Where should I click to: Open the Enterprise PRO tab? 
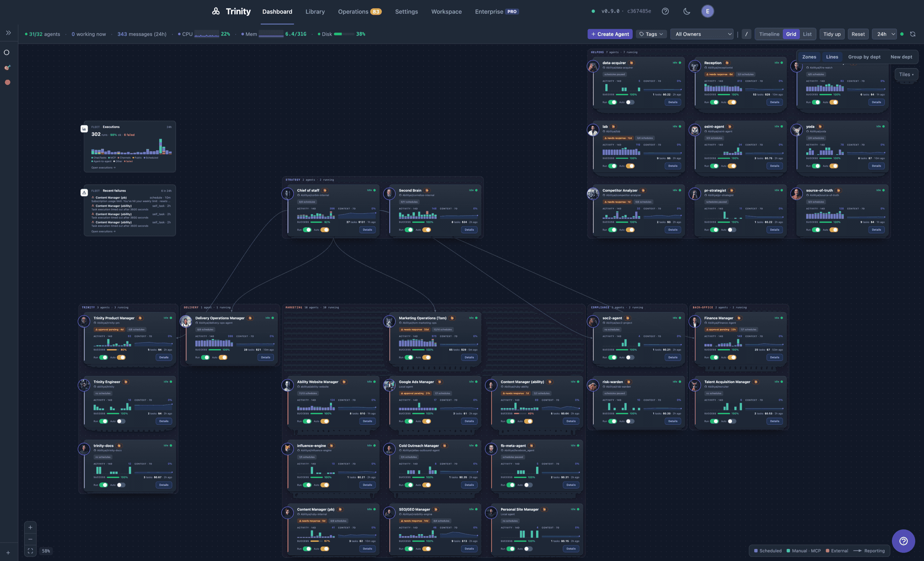click(x=497, y=12)
